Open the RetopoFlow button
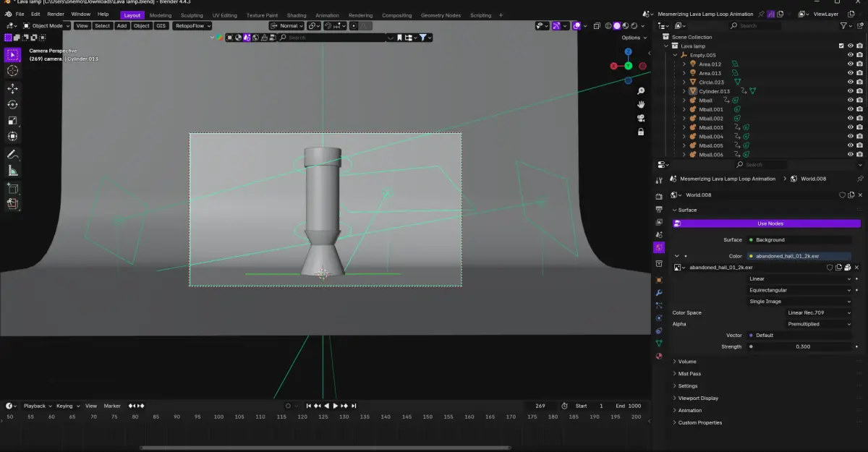The height and width of the screenshot is (452, 868). pyautogui.click(x=192, y=25)
